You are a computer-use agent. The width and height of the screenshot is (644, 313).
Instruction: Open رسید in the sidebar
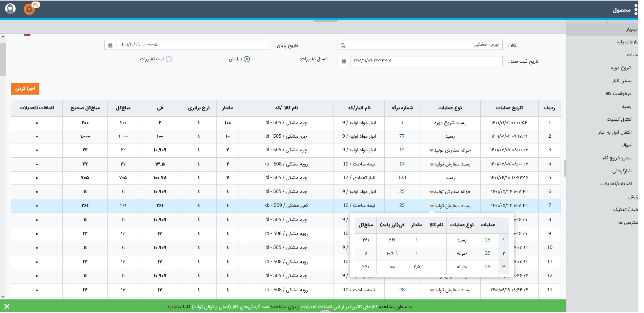click(626, 107)
